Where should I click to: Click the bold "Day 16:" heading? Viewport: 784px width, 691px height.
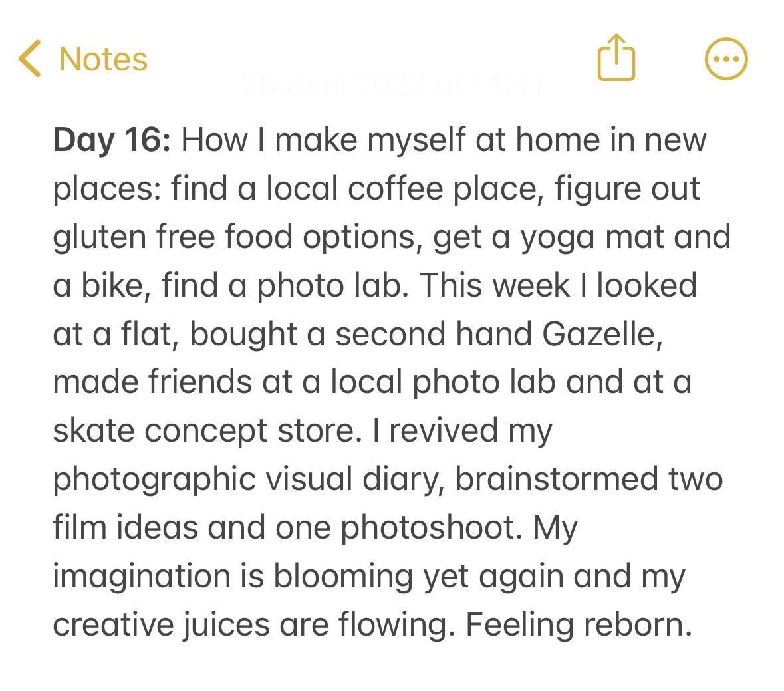112,140
